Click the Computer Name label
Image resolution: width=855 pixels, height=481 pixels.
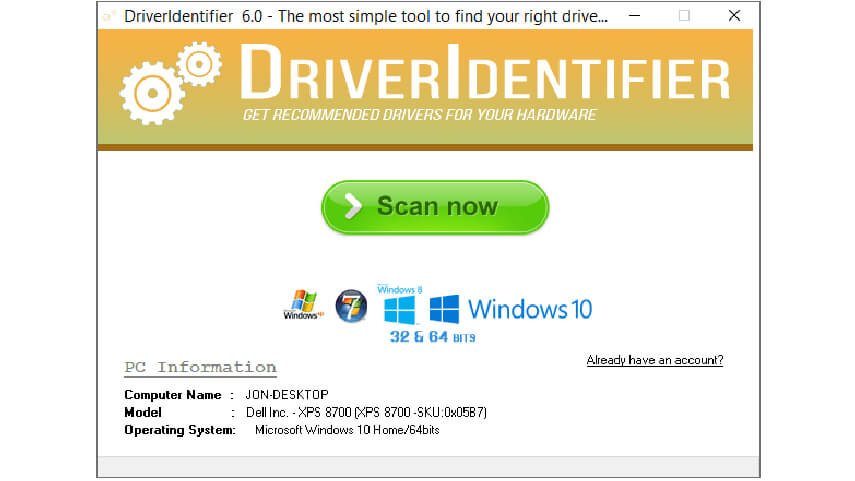pyautogui.click(x=173, y=395)
